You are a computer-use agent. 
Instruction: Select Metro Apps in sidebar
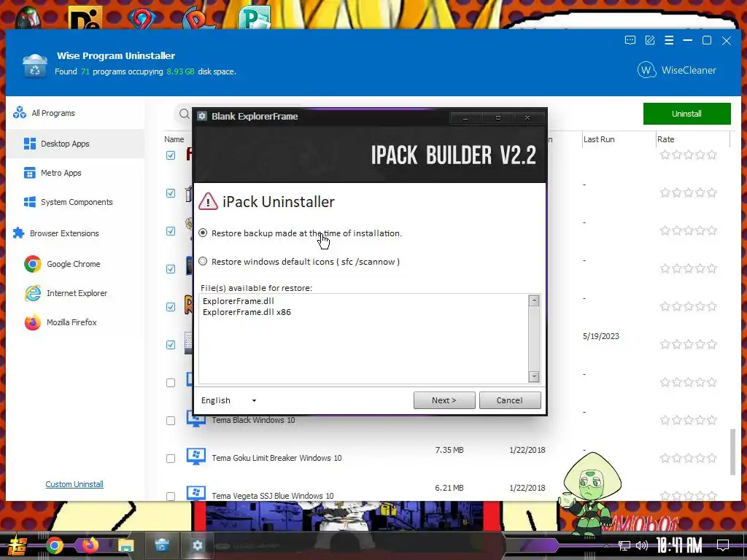pos(75,173)
